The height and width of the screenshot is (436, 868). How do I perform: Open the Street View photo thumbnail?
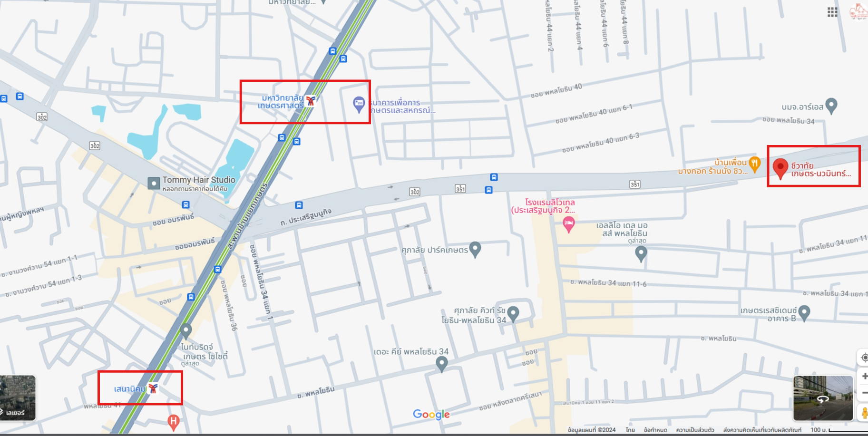pyautogui.click(x=823, y=398)
